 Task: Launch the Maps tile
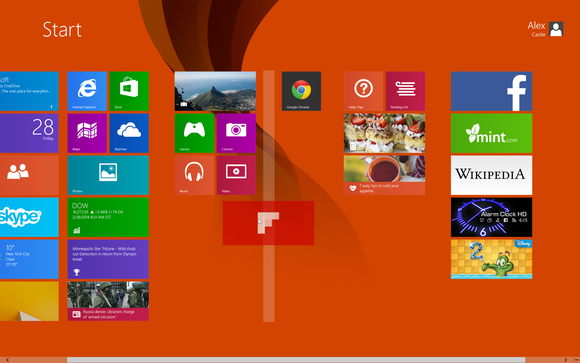pos(87,133)
